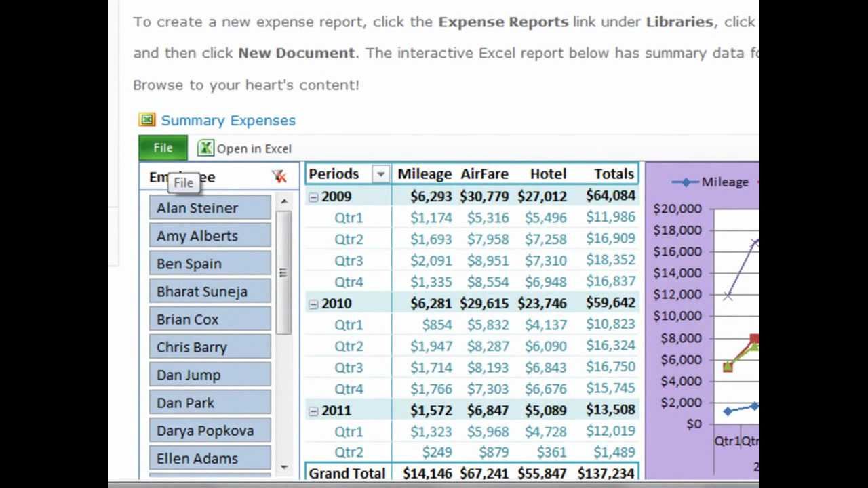The image size is (868, 488).
Task: Select the Qtr4 label under 2010
Action: coord(349,389)
